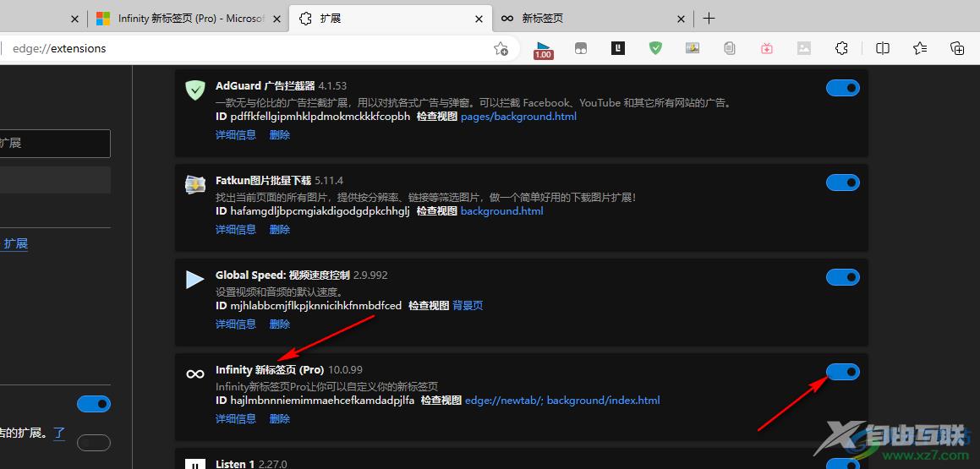The width and height of the screenshot is (980, 469).
Task: Turn off Infinity 新标签页 (Pro) extension
Action: coord(842,372)
